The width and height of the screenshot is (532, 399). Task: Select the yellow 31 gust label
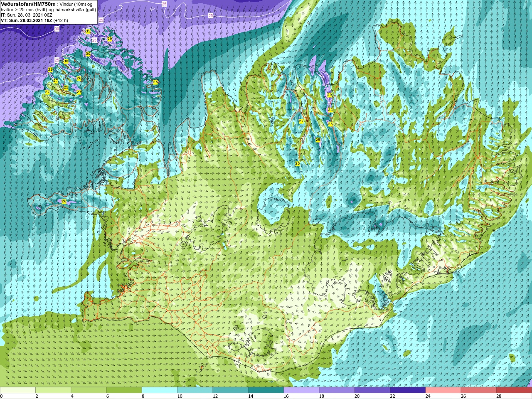tap(50, 69)
